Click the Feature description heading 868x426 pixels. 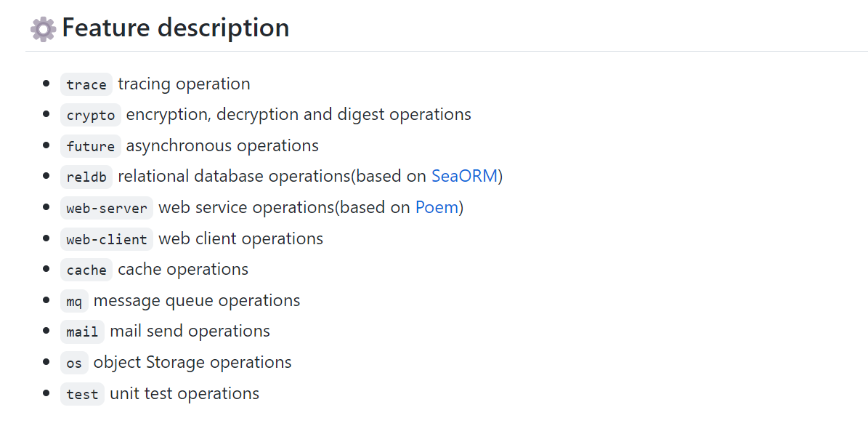(176, 28)
